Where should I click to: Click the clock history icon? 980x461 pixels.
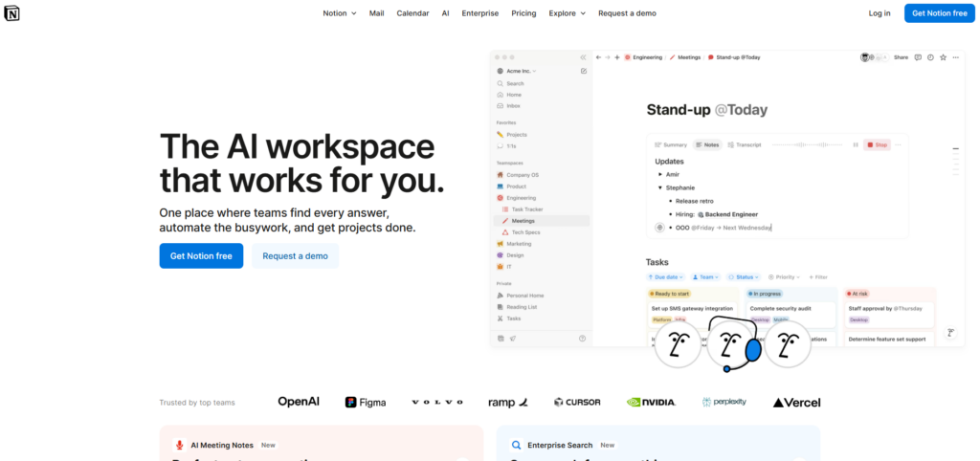tap(930, 57)
